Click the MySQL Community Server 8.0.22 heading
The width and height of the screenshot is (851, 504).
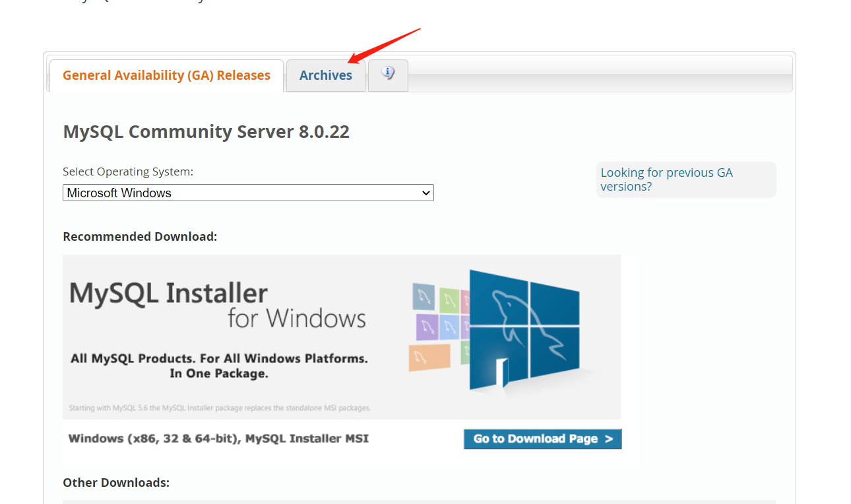[x=206, y=132]
